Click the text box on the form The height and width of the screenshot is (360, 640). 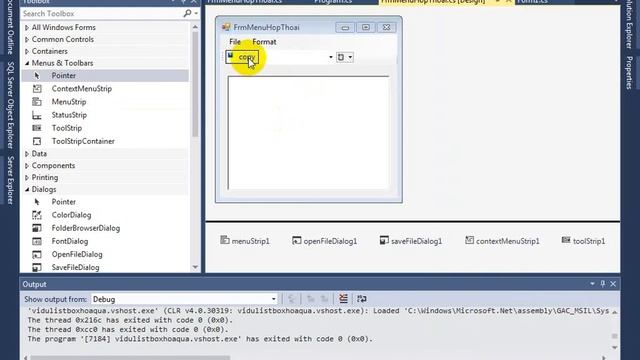pos(308,133)
